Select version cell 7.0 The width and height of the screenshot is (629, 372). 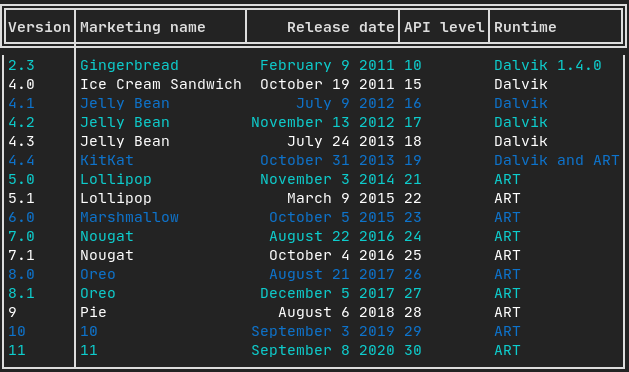coord(21,236)
